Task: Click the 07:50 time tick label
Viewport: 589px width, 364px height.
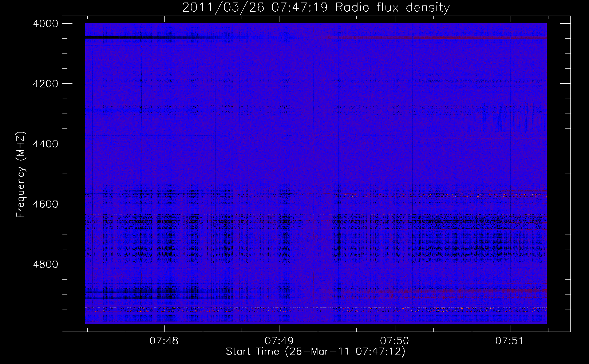Action: pyautogui.click(x=395, y=341)
